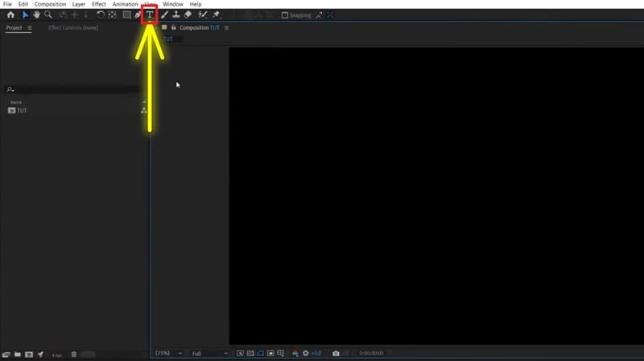Switch to the Project panel tab
Screen dimensions: 644x361
(14, 27)
